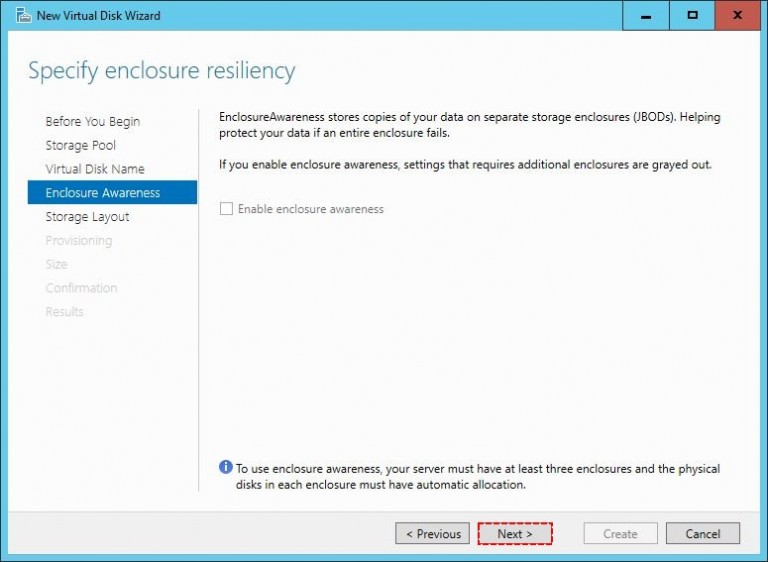Screen dimensions: 768x562
Task: Close the New Virtual Disk Wizard
Action: (x=738, y=16)
